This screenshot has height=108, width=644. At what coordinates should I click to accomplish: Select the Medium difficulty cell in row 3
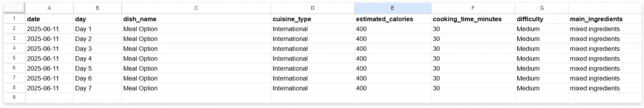(x=542, y=39)
